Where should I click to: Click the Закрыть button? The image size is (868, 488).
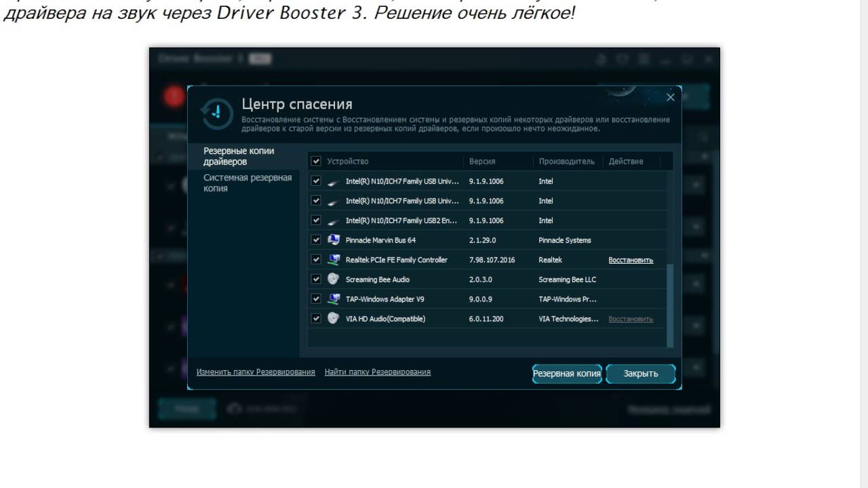(641, 373)
